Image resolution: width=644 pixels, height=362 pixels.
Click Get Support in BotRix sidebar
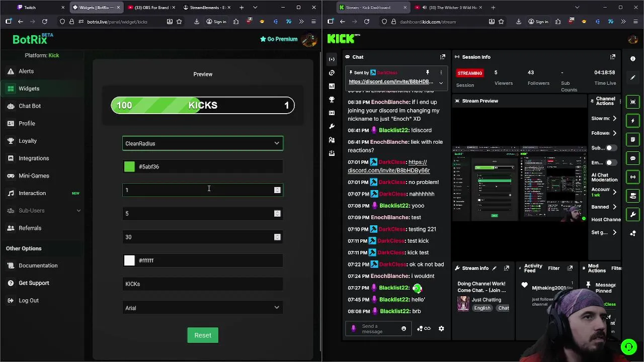pos(34,283)
